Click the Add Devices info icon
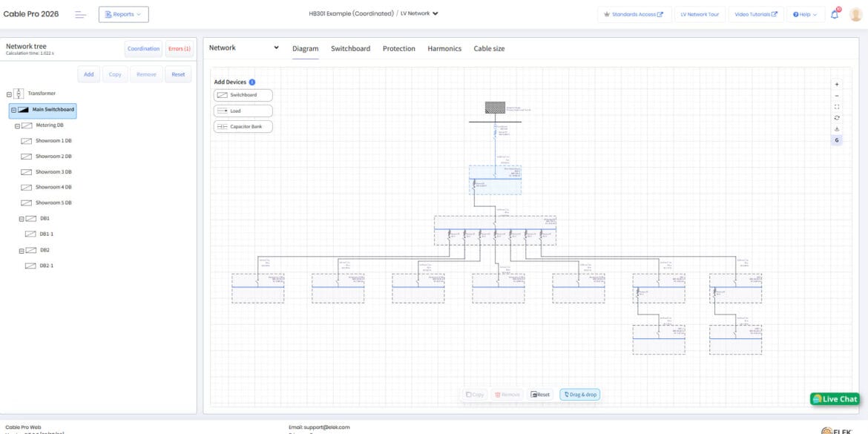868x434 pixels. tap(252, 82)
